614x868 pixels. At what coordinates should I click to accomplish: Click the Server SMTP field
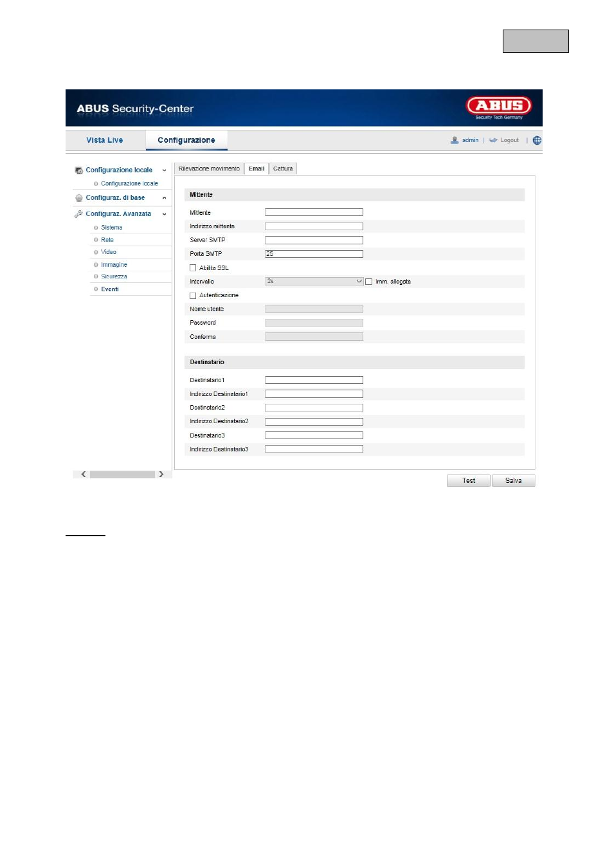(x=314, y=240)
